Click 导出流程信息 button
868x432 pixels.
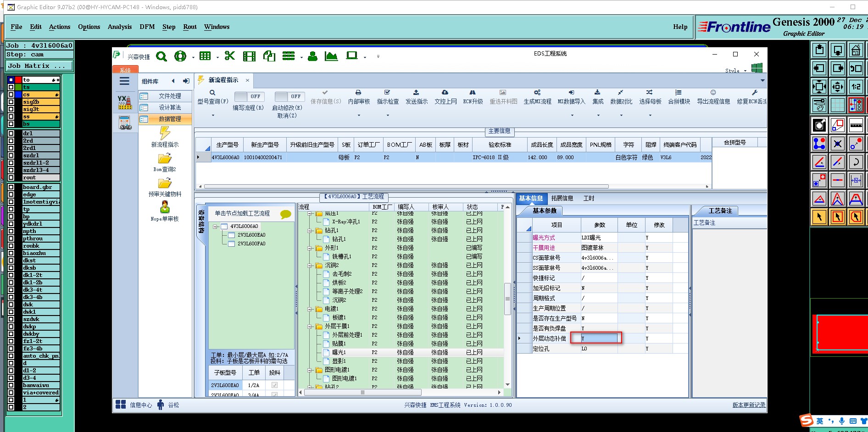point(713,97)
